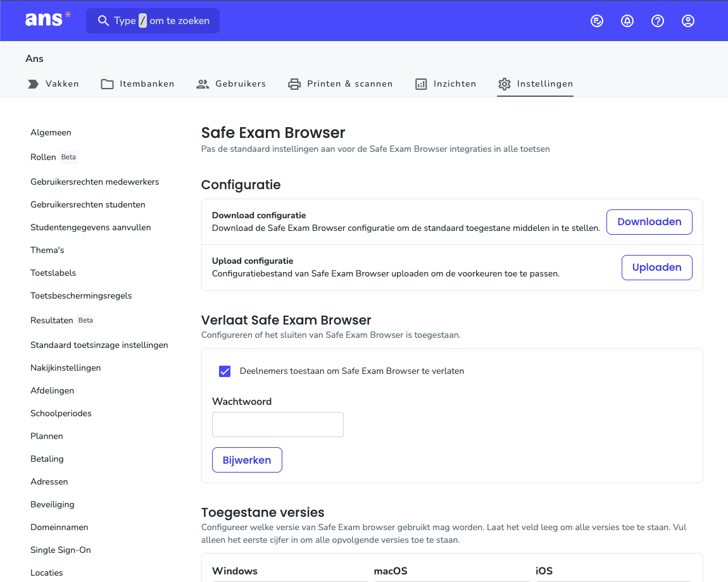Click the 'Verlaat Safe Exam Browser' heading
The image size is (728, 582).
click(286, 320)
